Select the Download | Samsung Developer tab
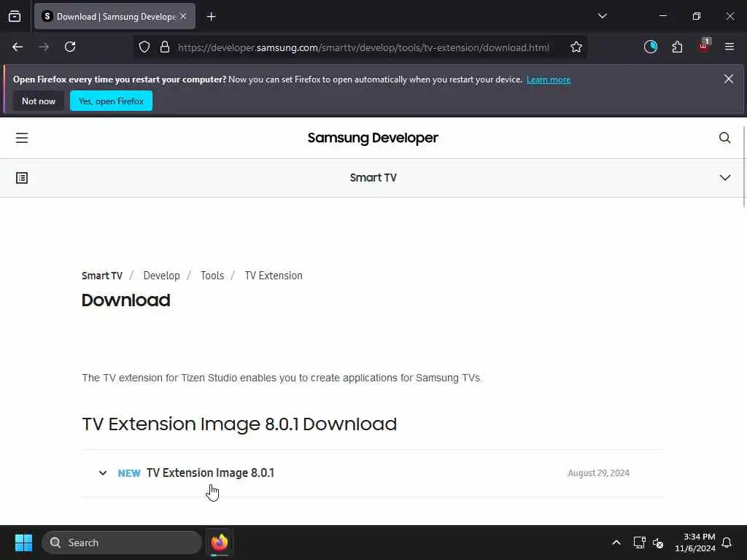 [x=115, y=17]
